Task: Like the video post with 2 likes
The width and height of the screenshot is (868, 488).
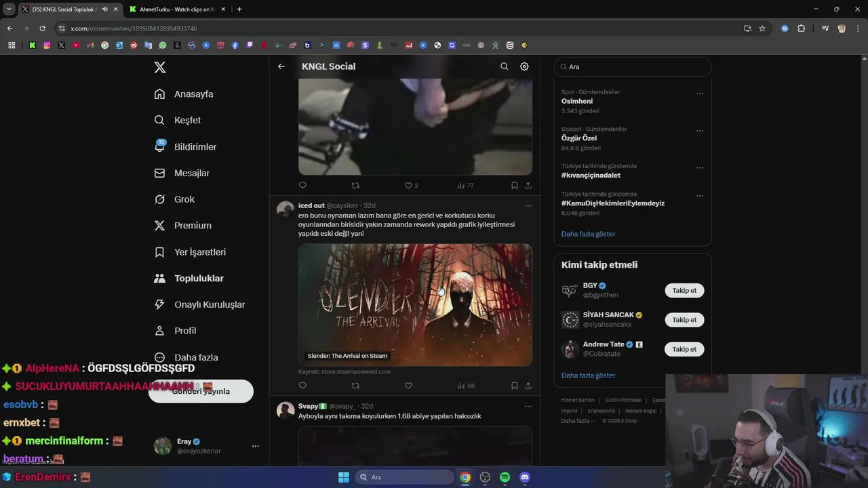Action: (411, 185)
